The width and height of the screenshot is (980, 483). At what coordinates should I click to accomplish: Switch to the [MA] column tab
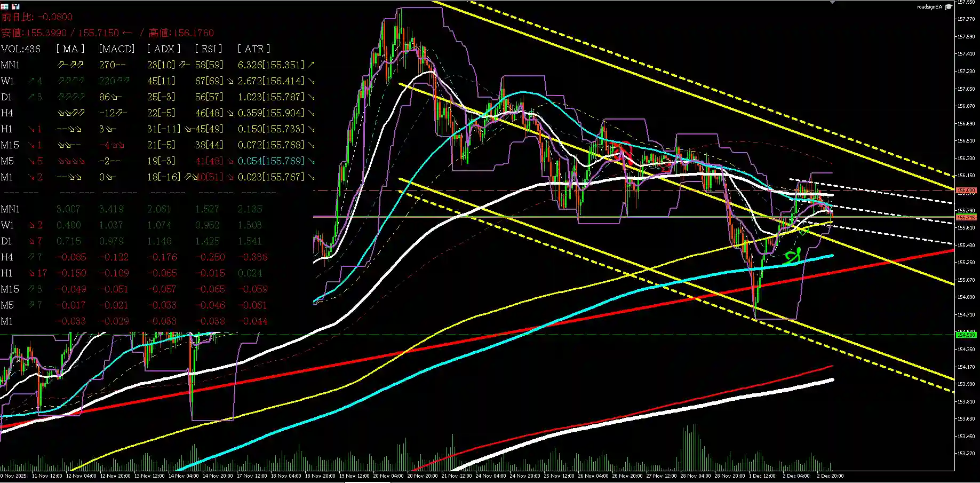tap(69, 49)
